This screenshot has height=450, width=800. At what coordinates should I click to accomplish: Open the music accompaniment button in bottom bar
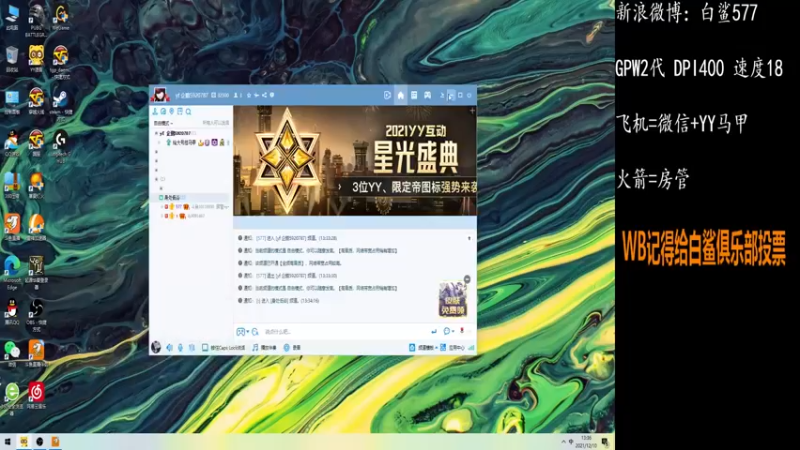pos(264,348)
